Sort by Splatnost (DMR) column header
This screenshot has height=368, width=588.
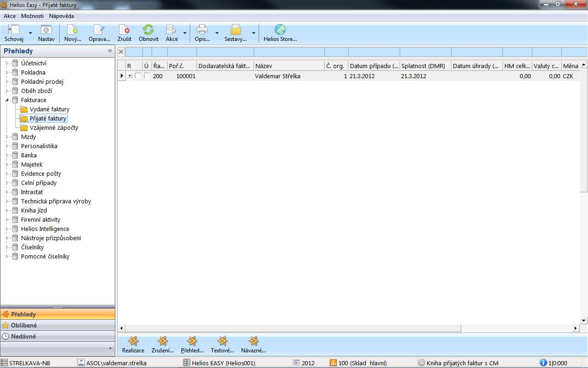pyautogui.click(x=425, y=66)
